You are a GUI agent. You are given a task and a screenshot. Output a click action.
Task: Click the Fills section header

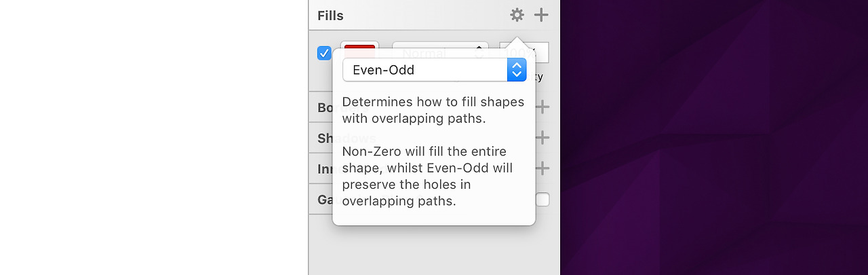pos(330,15)
